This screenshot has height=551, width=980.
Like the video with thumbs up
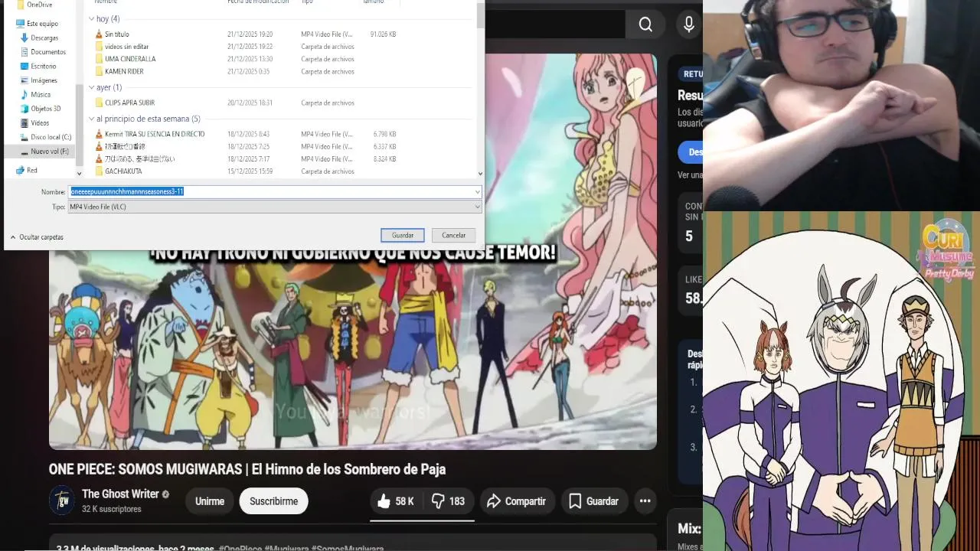pyautogui.click(x=396, y=501)
